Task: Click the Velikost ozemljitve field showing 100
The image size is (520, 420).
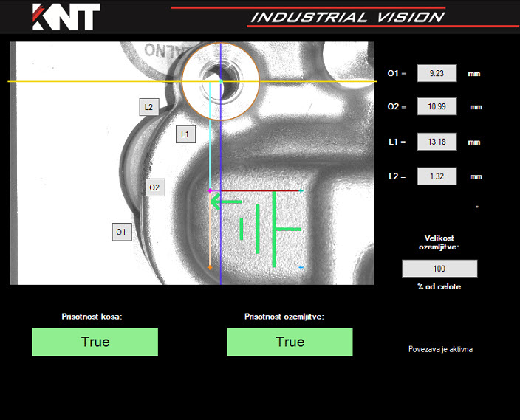Action: click(x=439, y=269)
